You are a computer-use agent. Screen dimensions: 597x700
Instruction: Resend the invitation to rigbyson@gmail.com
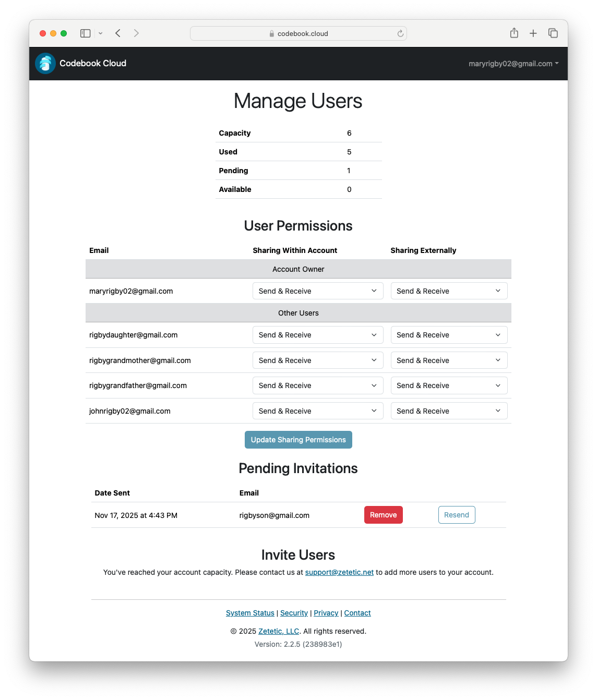pos(456,515)
